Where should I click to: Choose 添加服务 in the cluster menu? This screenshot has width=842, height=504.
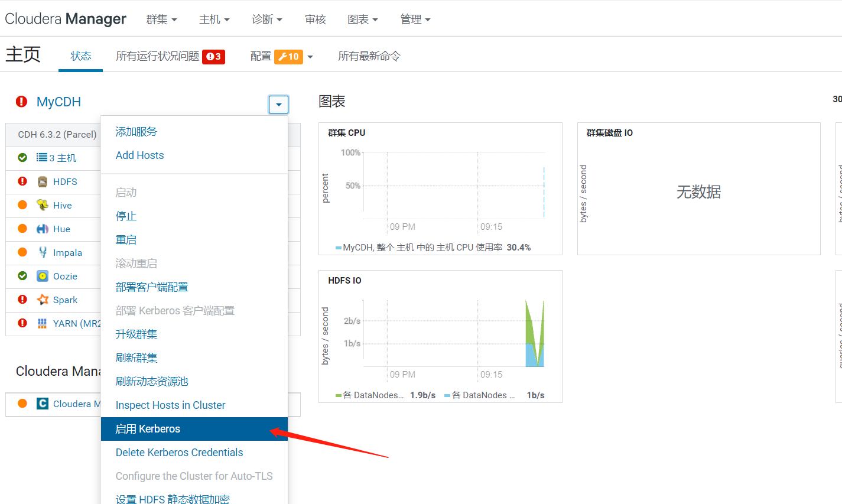tap(136, 132)
